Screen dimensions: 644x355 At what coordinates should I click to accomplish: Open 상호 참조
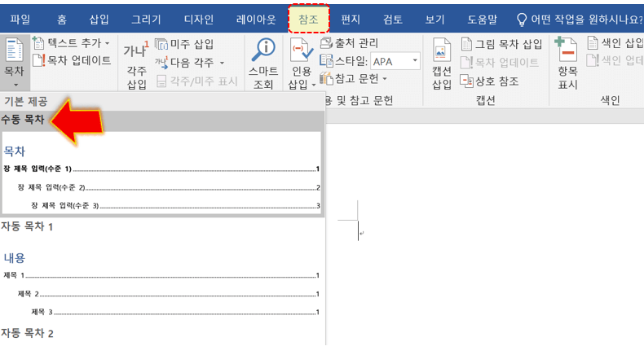click(490, 81)
